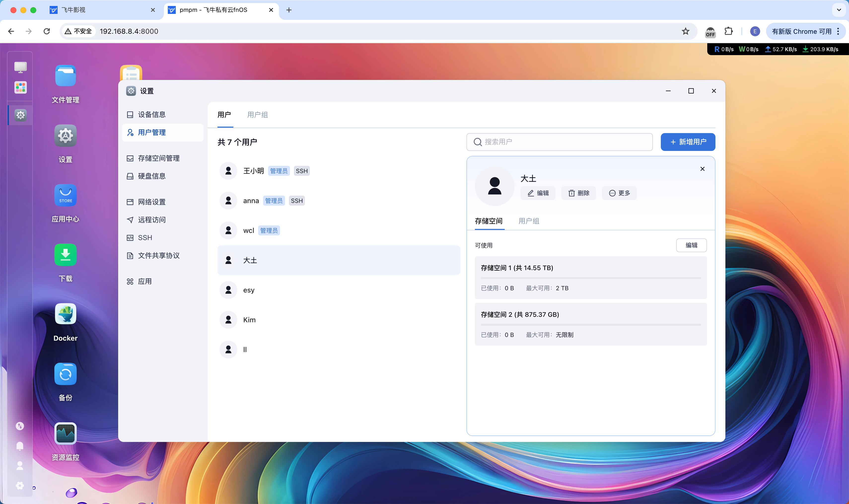Close the 大土 user detail panel
The width and height of the screenshot is (849, 504).
coord(702,169)
